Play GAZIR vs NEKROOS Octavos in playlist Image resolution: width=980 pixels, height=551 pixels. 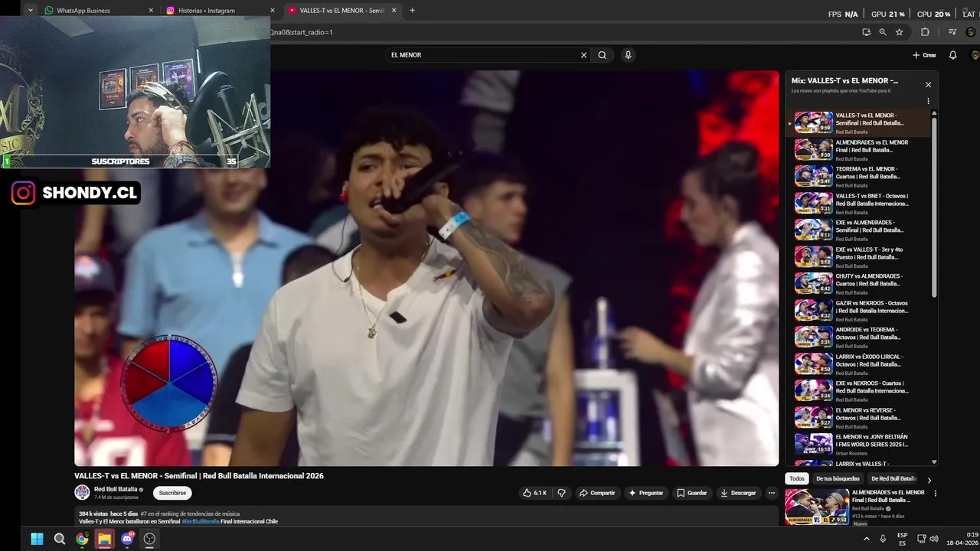[x=858, y=310]
